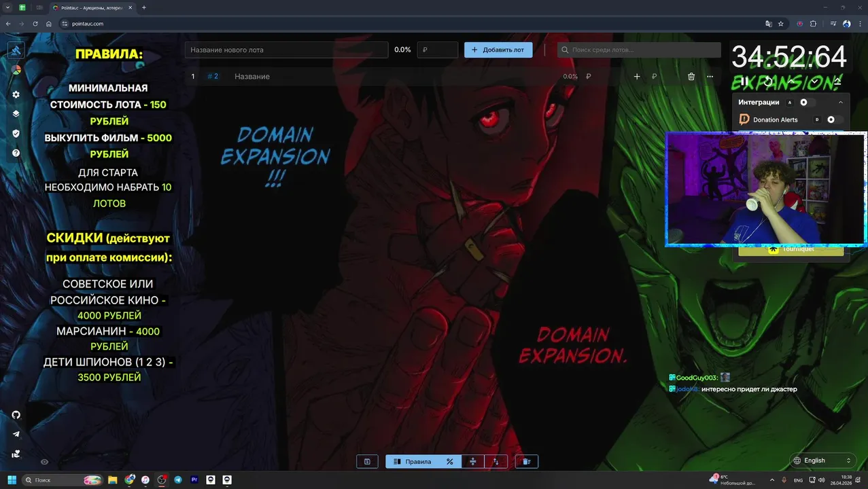Click the compact view icon in bottom toolbar
Image resolution: width=868 pixels, height=489 pixels.
click(472, 462)
